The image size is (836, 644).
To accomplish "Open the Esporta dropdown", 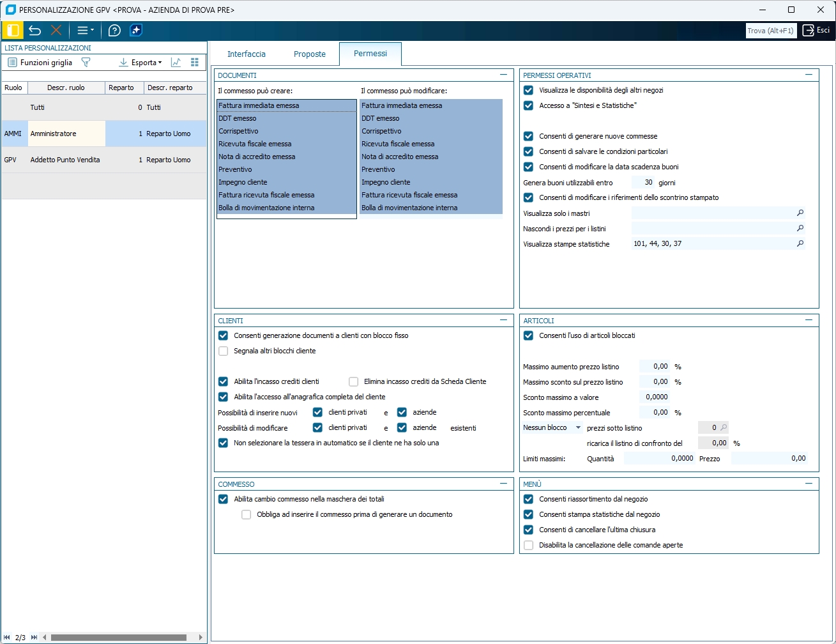I will (141, 63).
